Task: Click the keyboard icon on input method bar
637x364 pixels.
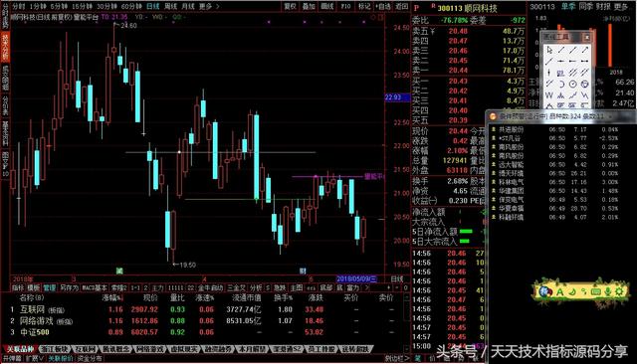Action: pos(595,291)
